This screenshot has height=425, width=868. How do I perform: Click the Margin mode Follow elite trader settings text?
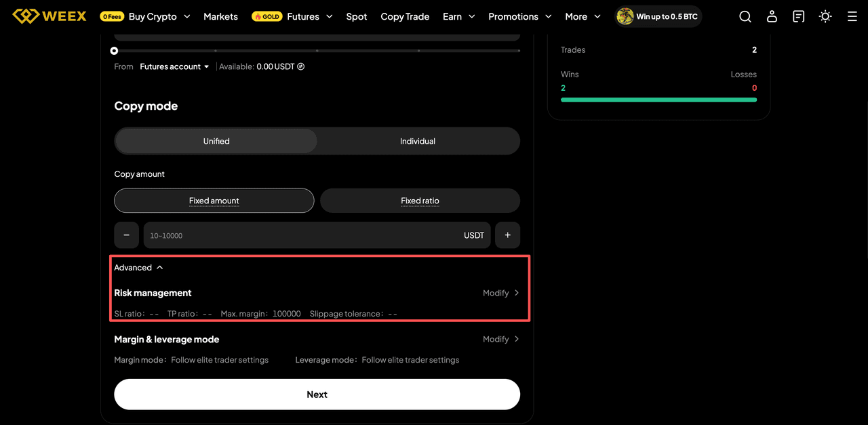[x=191, y=360]
